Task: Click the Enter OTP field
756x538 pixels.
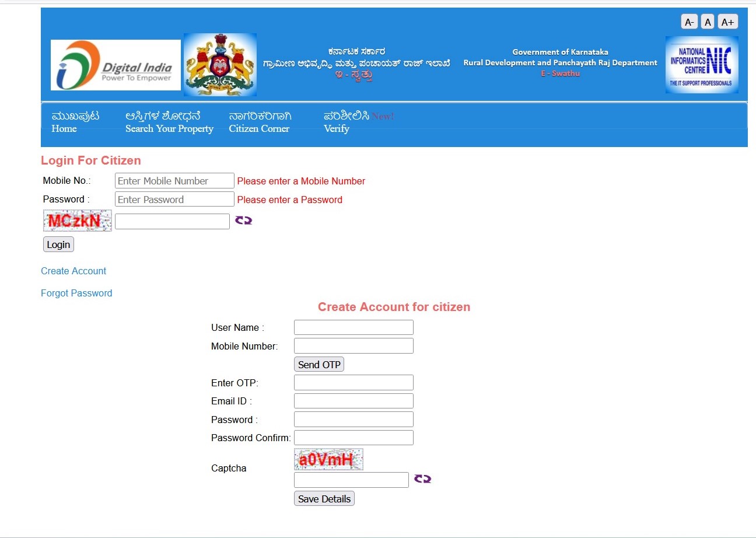Action: pyautogui.click(x=353, y=383)
